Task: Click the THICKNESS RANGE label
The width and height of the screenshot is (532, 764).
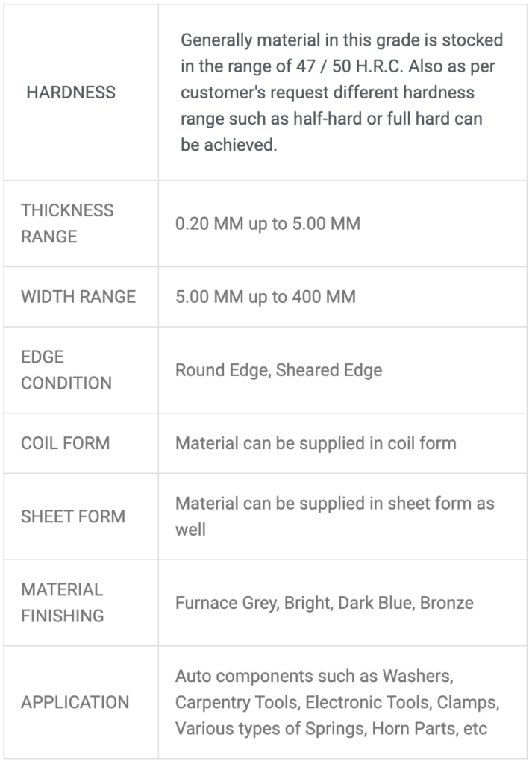Action: [67, 223]
